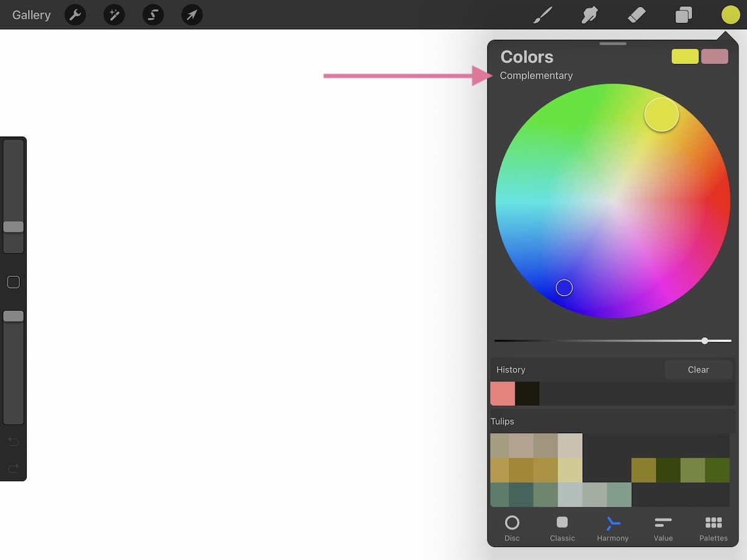Clear the color history

pos(698,370)
